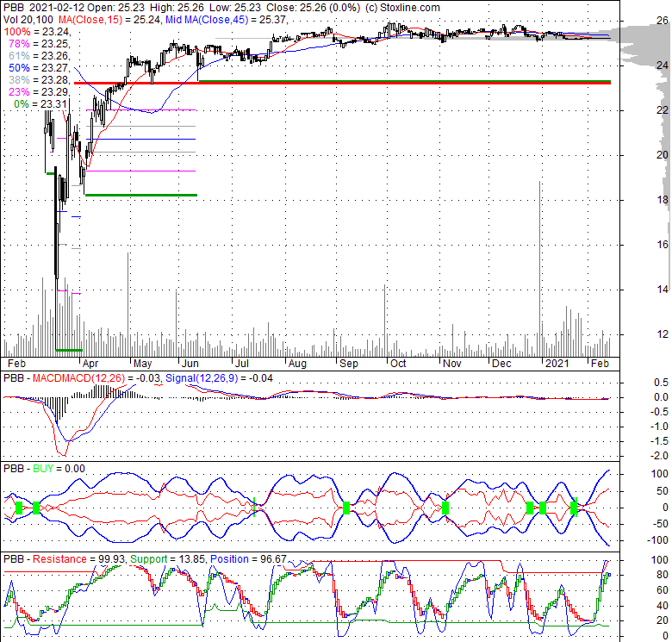Click the Signal(12,26,9) indicator label

coord(202,378)
